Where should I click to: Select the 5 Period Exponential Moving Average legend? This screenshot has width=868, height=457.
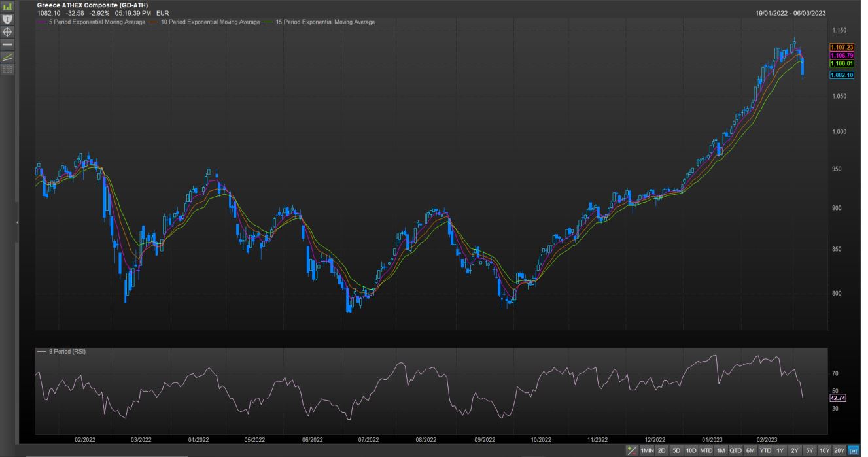(92, 22)
